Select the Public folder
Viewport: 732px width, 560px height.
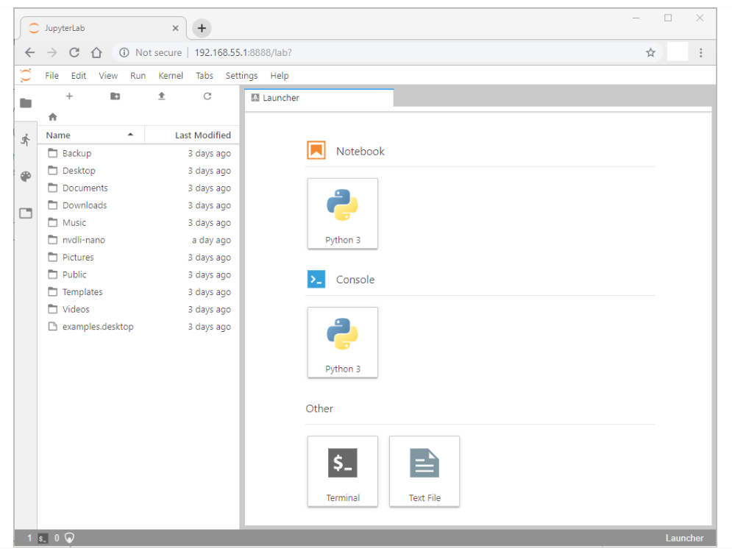[138, 274]
